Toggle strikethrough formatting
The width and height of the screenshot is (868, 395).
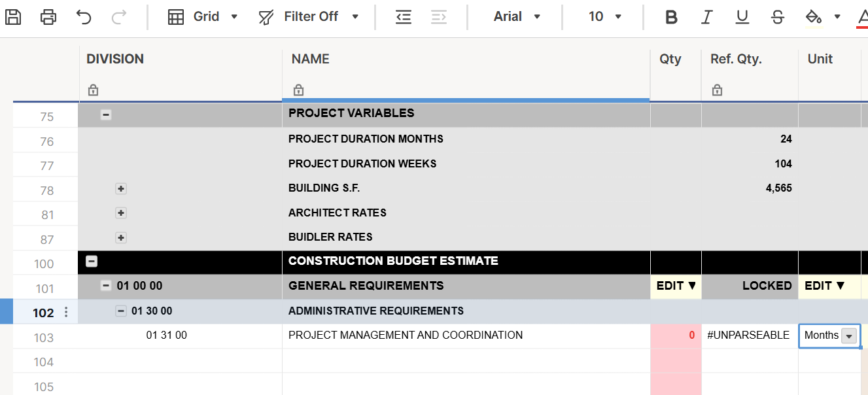pyautogui.click(x=777, y=16)
